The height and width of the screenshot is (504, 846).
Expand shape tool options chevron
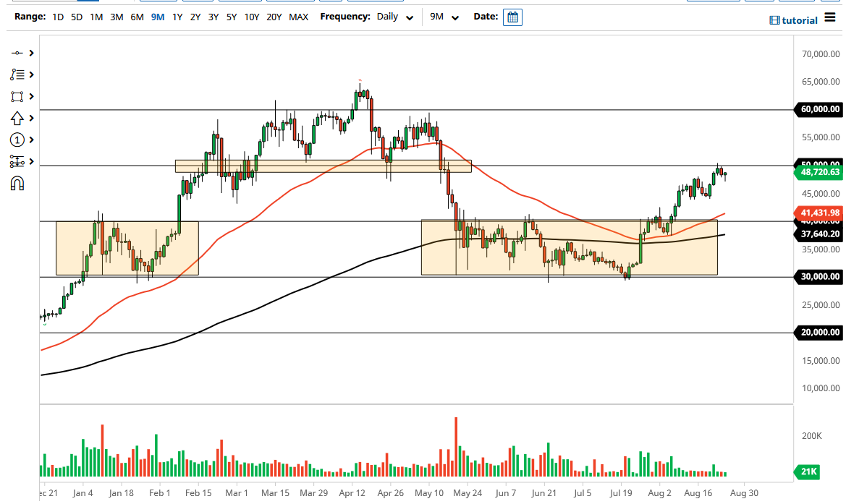pyautogui.click(x=31, y=96)
